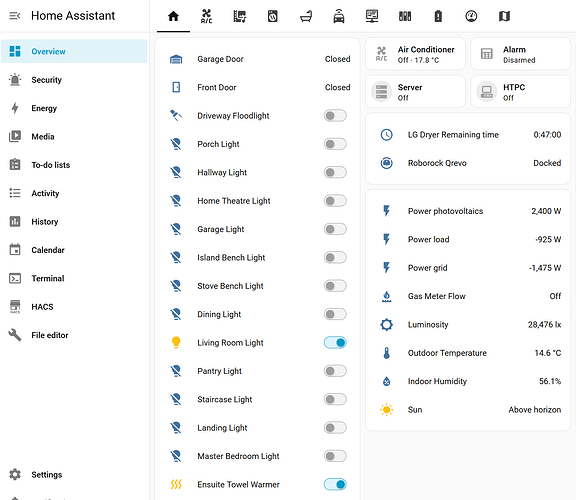Click the Roborock Qrevo vacuum icon
This screenshot has width=576, height=500.
[x=386, y=163]
